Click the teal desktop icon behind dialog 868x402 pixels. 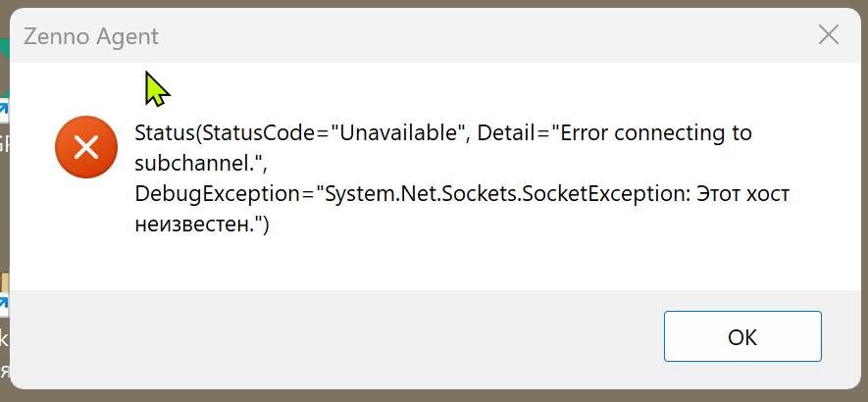(x=4, y=47)
